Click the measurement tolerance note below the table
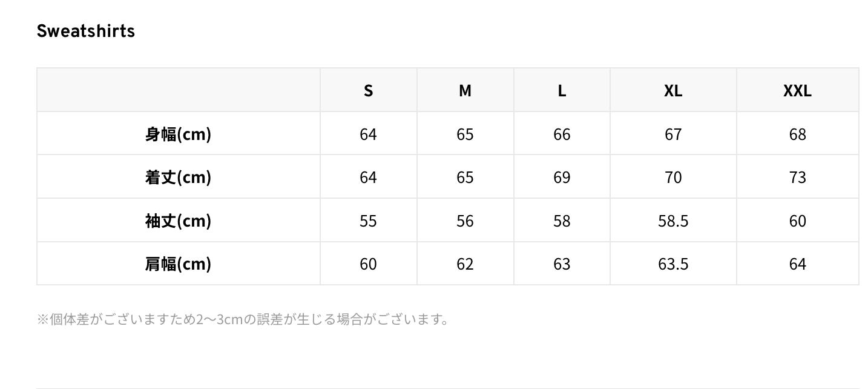Image resolution: width=868 pixels, height=389 pixels. [x=243, y=319]
